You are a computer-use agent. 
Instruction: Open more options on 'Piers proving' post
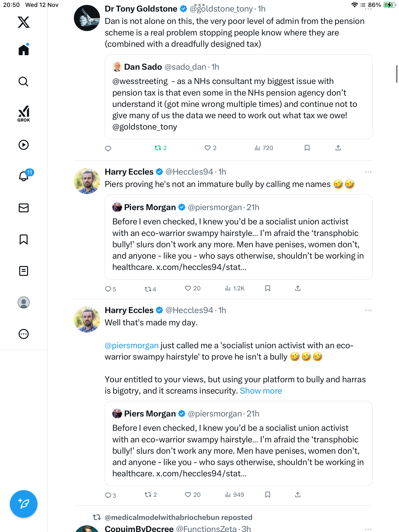coord(368,172)
